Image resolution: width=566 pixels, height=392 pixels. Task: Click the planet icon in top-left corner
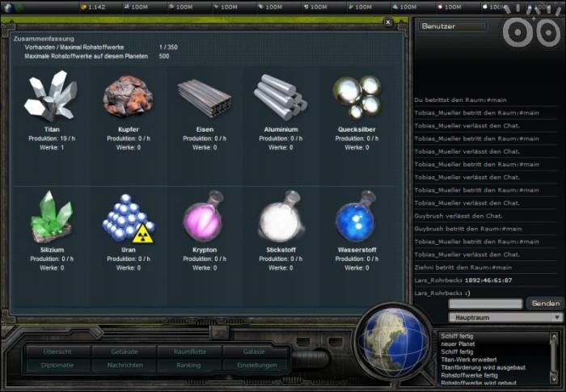[8, 7]
